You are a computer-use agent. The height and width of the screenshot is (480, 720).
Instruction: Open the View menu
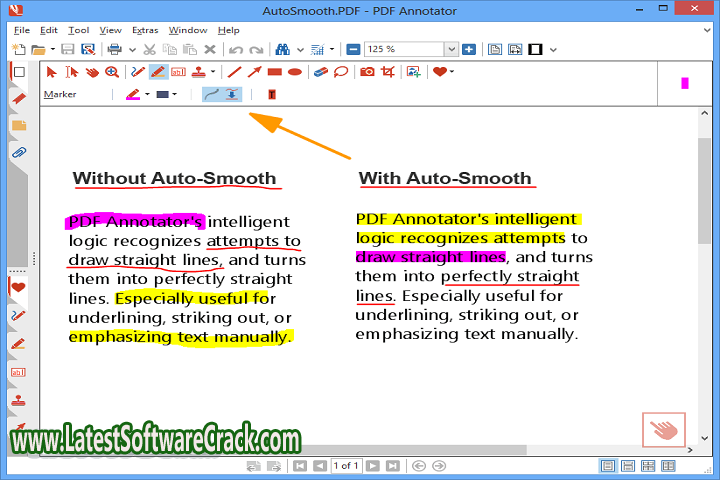(111, 30)
